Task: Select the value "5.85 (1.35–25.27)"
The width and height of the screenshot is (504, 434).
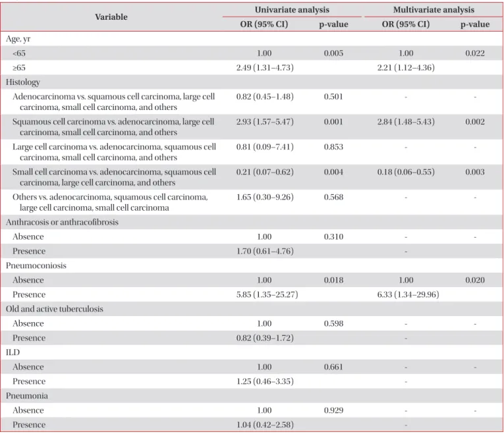Action: coord(267,294)
